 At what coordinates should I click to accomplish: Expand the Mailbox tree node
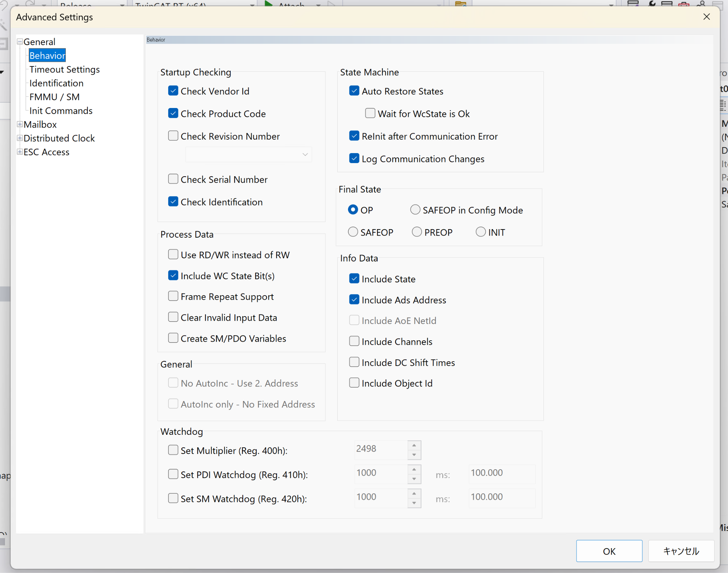[20, 124]
